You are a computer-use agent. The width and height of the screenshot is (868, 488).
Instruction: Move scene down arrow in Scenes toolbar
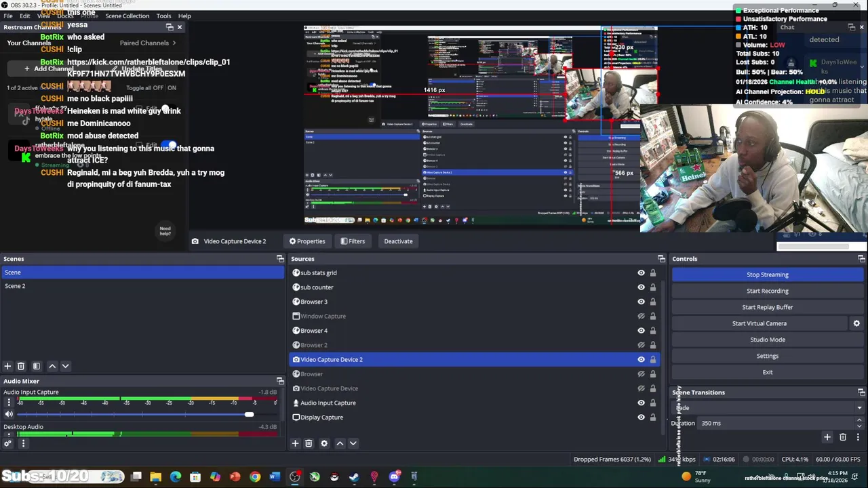[x=66, y=366]
